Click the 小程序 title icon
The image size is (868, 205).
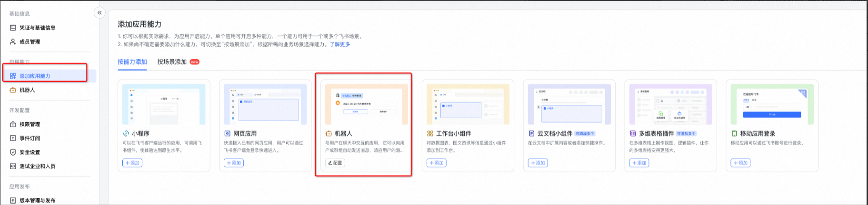click(x=126, y=133)
